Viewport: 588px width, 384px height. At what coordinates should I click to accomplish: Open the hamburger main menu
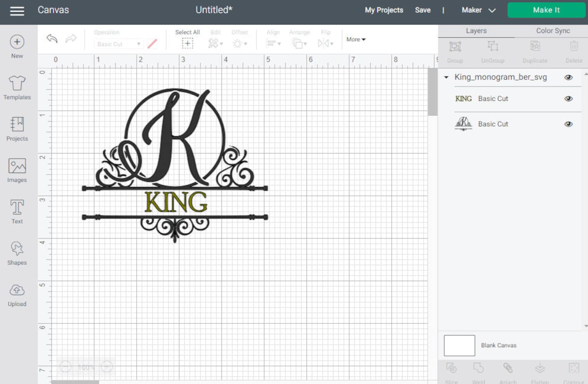tap(17, 11)
